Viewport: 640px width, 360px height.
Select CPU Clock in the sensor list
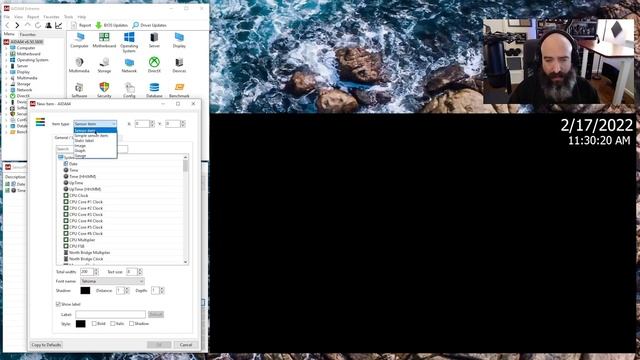click(x=78, y=196)
